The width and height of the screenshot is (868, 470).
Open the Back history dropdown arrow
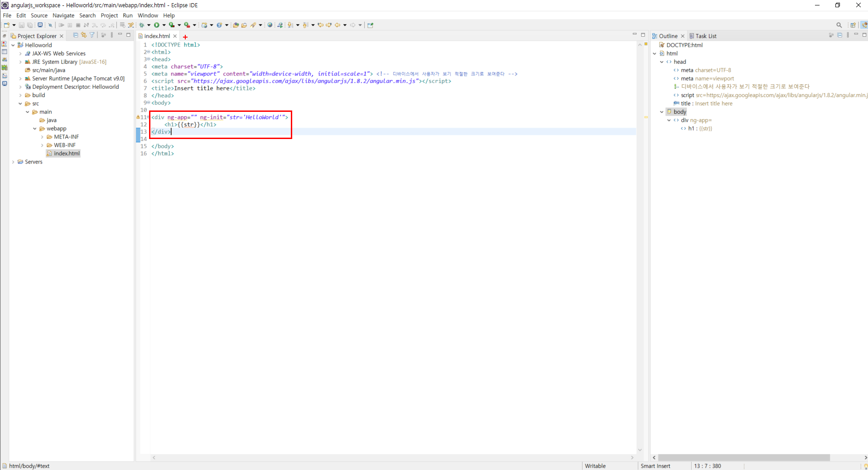point(345,25)
